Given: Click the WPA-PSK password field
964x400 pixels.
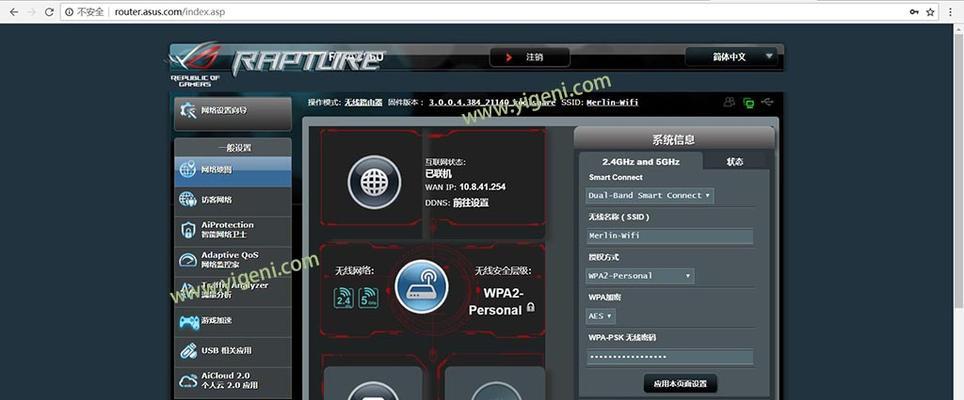Looking at the screenshot, I should (669, 357).
